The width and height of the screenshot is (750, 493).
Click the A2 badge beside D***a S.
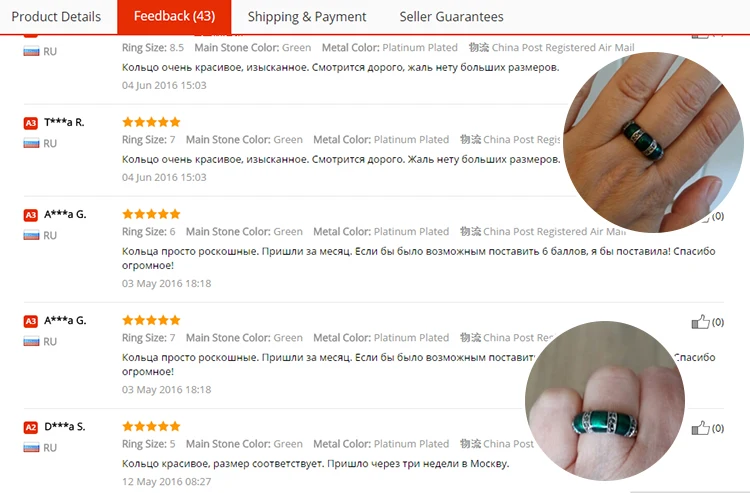click(31, 427)
